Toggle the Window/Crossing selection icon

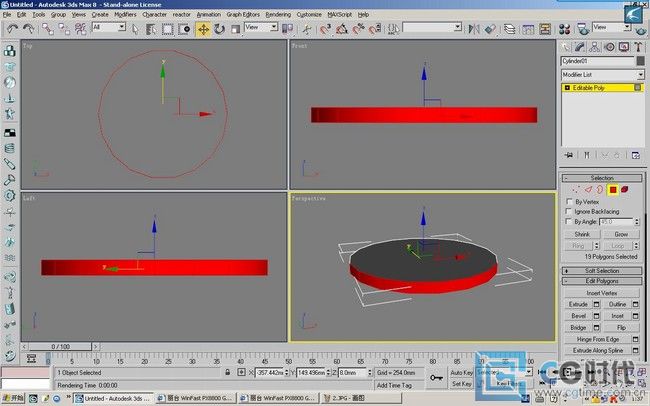click(184, 29)
